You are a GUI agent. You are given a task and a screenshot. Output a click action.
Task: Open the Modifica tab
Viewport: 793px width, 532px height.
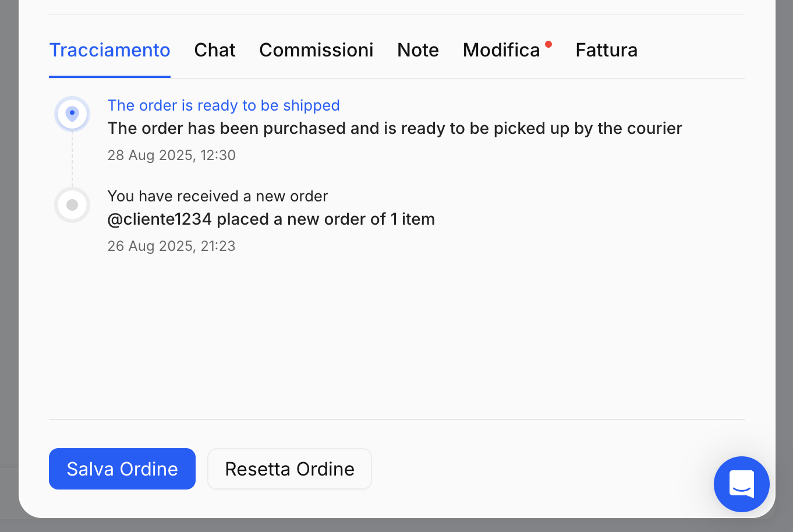coord(501,50)
